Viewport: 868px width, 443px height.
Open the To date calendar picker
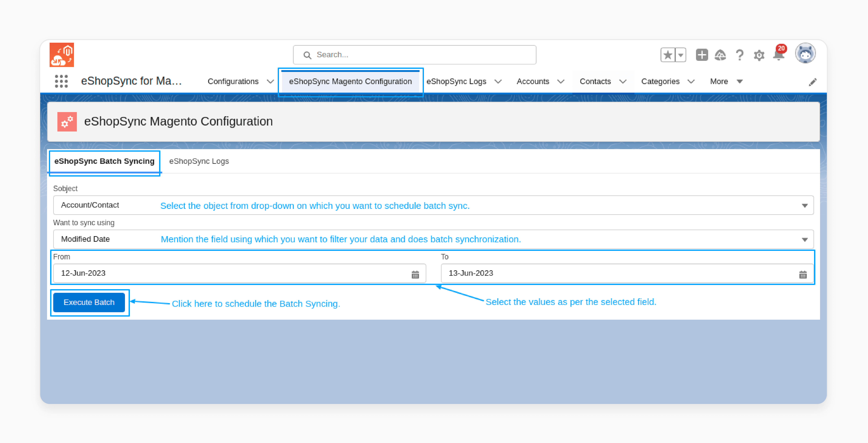(x=803, y=275)
